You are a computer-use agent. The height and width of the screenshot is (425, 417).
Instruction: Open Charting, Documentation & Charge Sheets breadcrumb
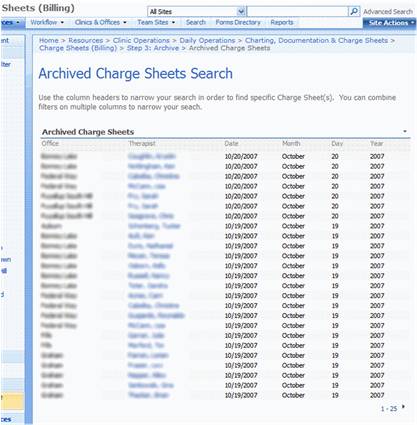click(317, 40)
